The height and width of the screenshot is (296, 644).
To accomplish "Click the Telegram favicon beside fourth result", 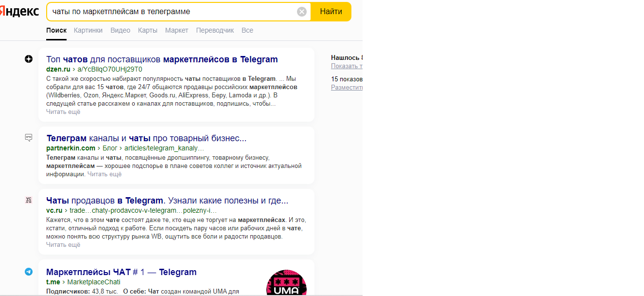I will 29,272.
